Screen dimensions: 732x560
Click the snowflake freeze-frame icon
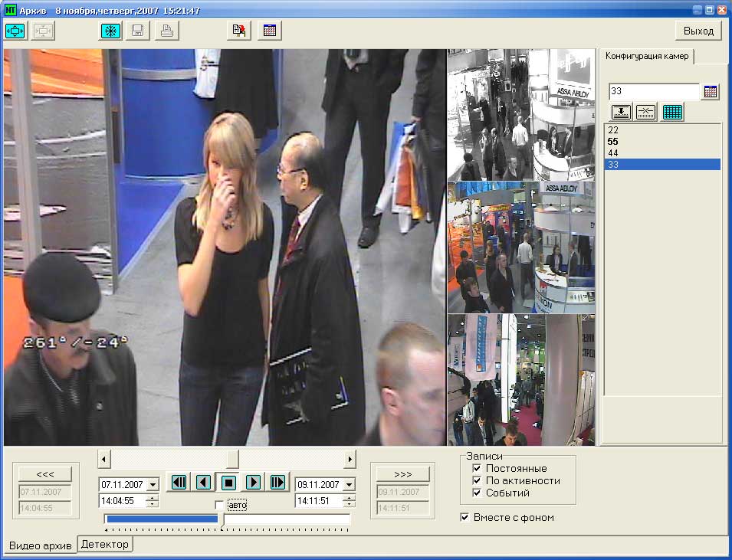tap(111, 31)
